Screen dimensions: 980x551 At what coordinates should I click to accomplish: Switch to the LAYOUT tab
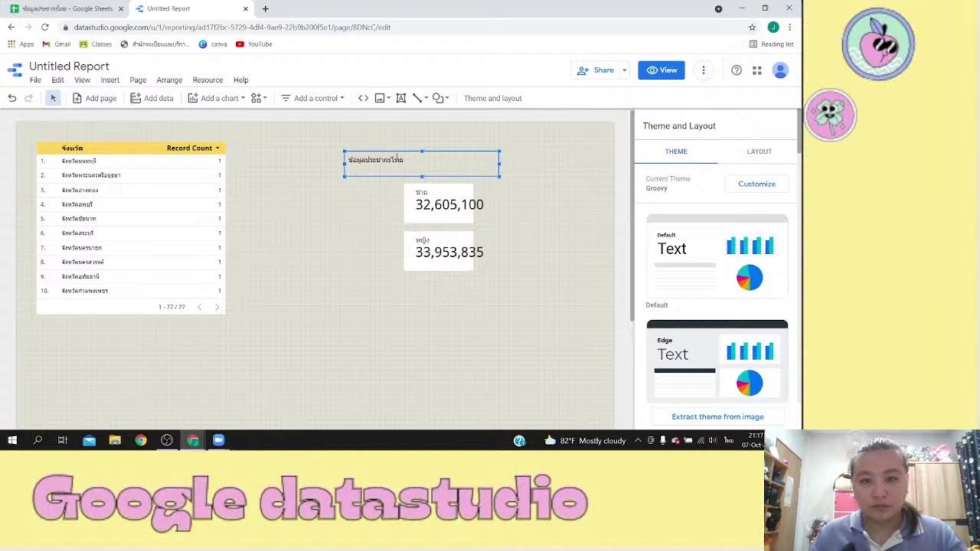point(759,152)
